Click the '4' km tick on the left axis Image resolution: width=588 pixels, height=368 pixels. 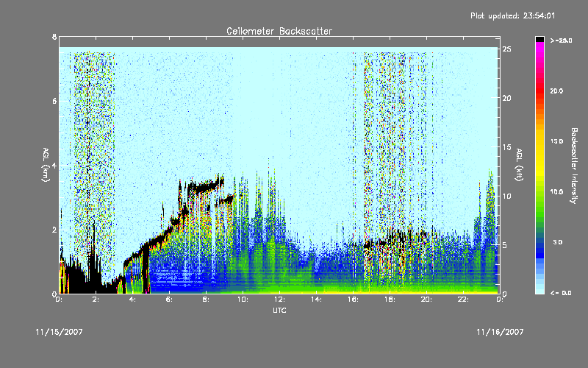pyautogui.click(x=54, y=165)
